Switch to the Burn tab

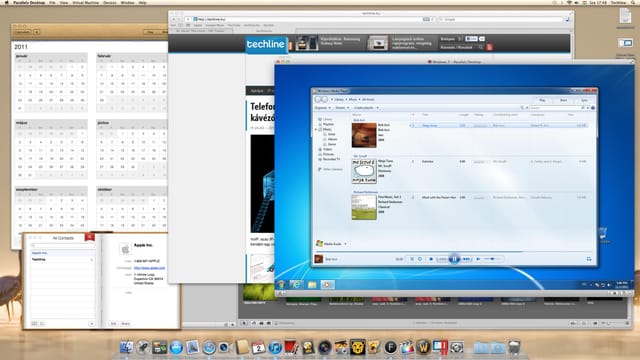(563, 100)
